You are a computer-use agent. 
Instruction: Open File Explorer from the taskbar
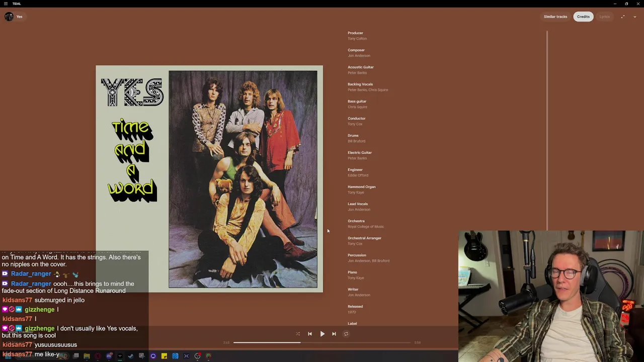click(x=87, y=356)
